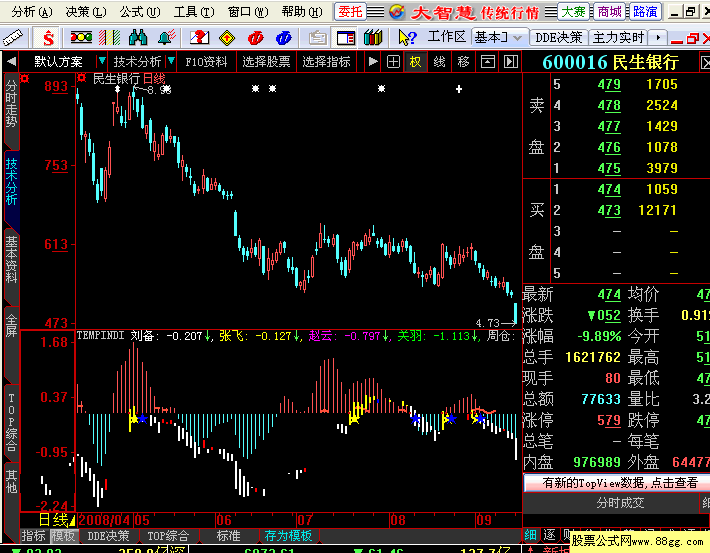Click the lines icon left of 大赛
The height and width of the screenshot is (553, 710).
(x=551, y=12)
